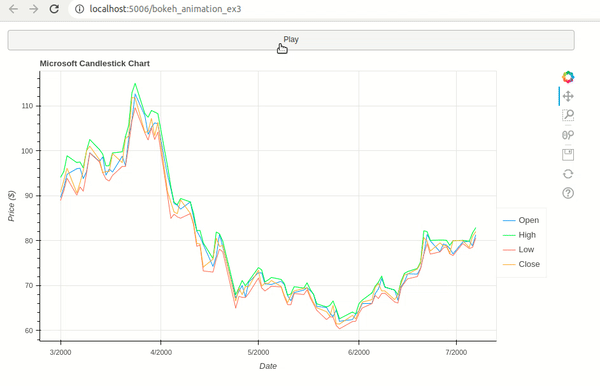This screenshot has height=386, width=600.
Task: Select the Box Zoom tool
Action: tap(568, 115)
